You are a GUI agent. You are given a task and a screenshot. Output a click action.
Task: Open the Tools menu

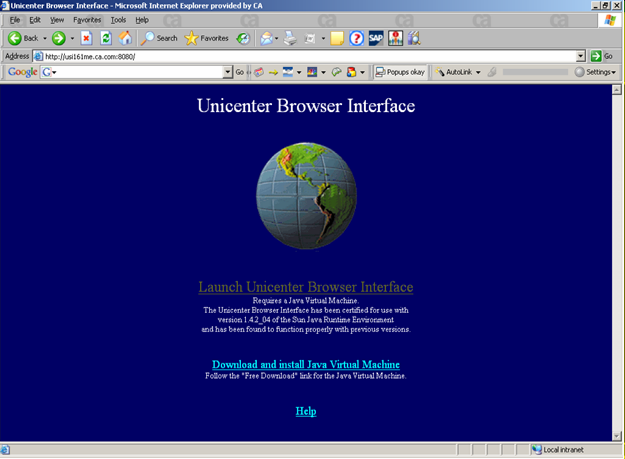pyautogui.click(x=118, y=20)
